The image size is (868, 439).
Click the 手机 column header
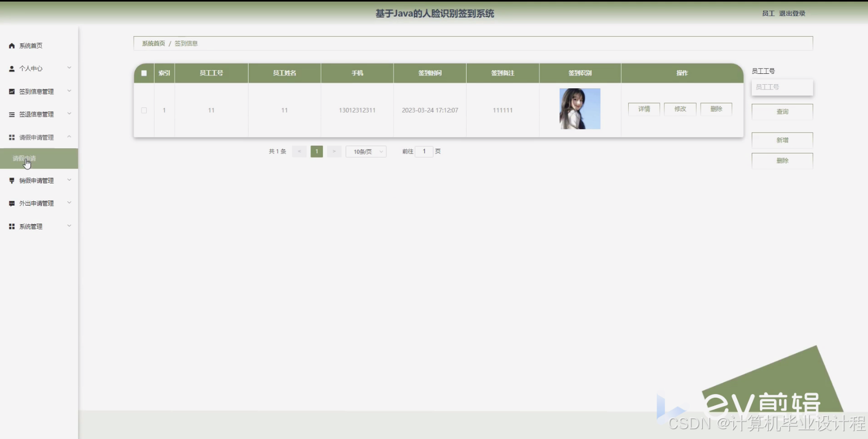click(x=358, y=73)
